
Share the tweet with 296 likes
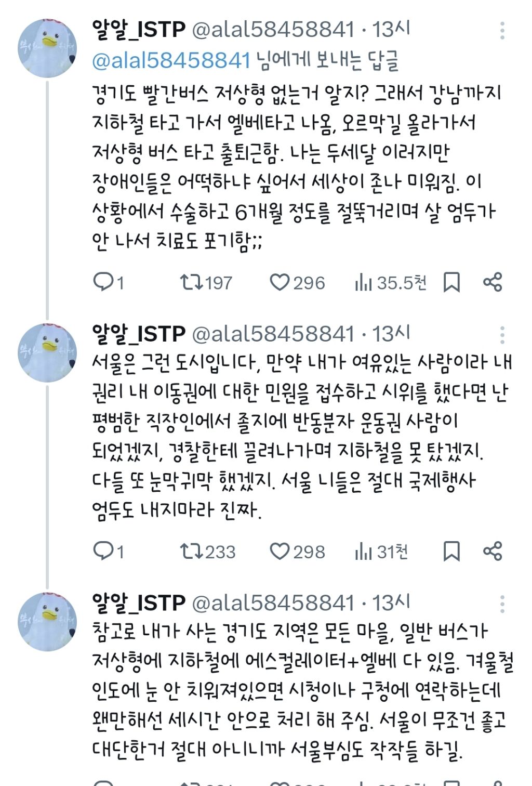[493, 282]
